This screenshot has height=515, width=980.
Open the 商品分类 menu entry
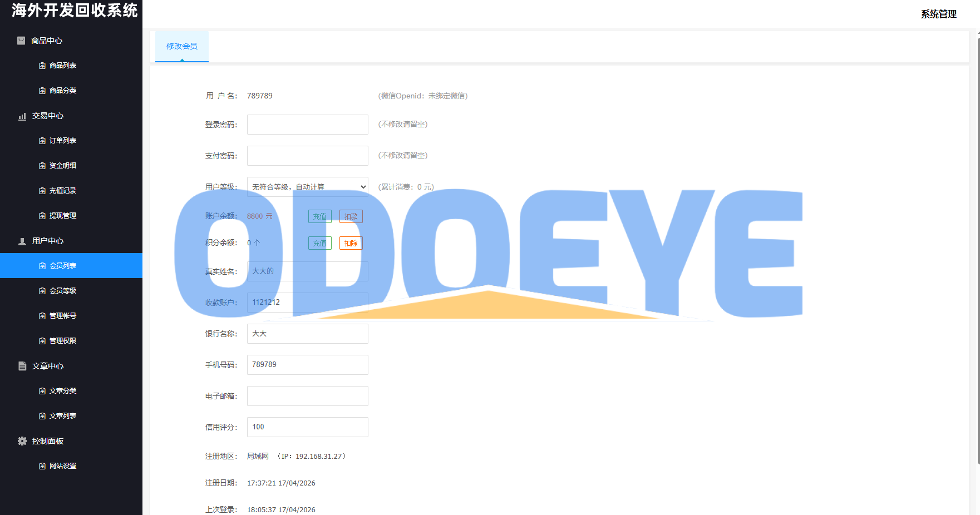71,91
